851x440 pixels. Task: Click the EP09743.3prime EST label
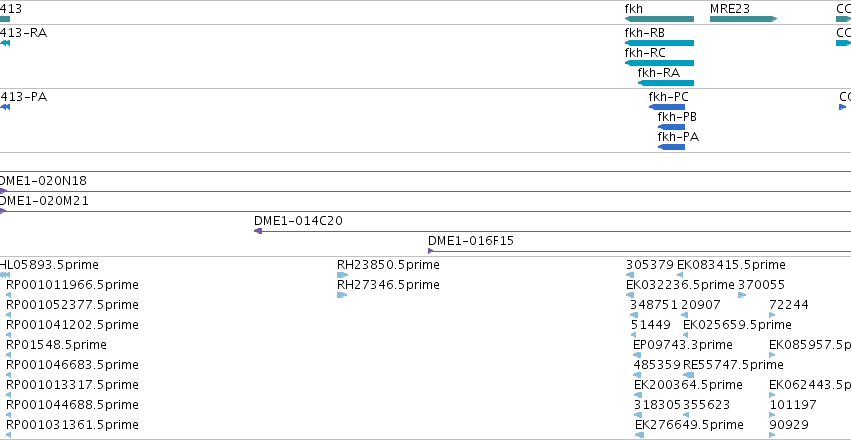pos(683,345)
